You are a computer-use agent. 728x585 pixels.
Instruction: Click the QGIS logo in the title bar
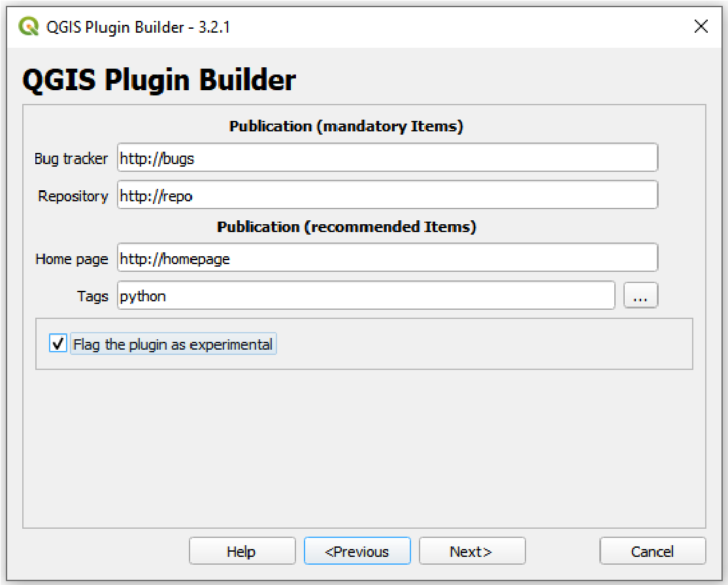(x=29, y=26)
